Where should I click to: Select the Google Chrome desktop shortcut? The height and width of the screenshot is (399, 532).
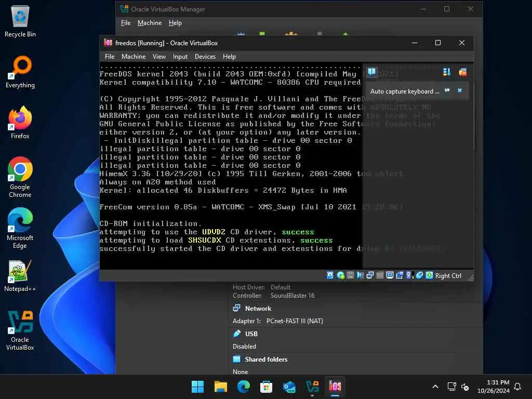(20, 178)
